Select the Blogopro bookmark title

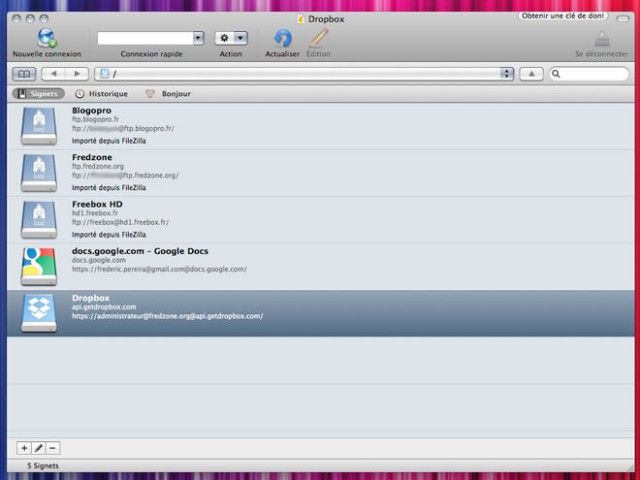[91, 111]
